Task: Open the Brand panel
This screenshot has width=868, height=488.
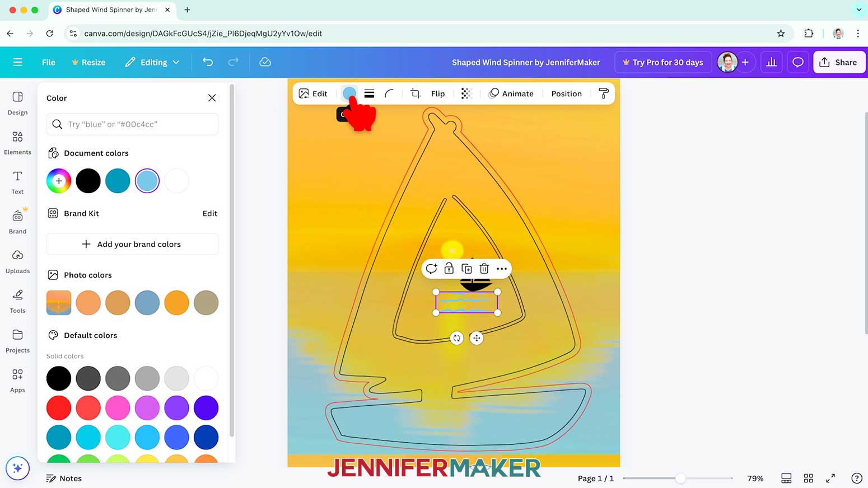Action: pos(17,222)
